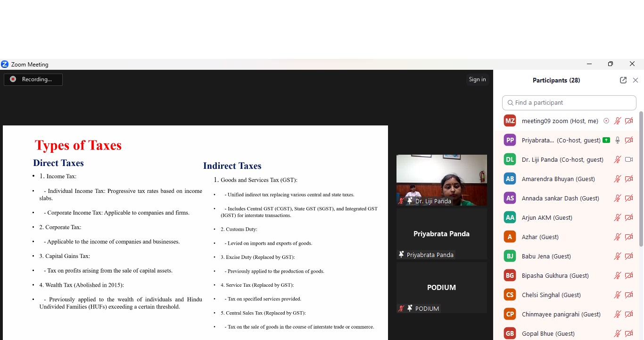Click the recording icon beside meeting09 zoom
The image size is (644, 340).
pos(606,121)
